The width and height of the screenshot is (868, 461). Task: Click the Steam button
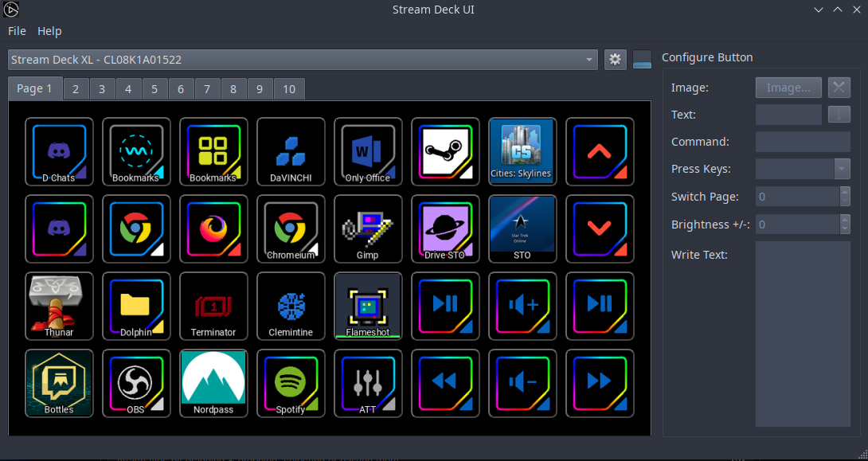(445, 151)
